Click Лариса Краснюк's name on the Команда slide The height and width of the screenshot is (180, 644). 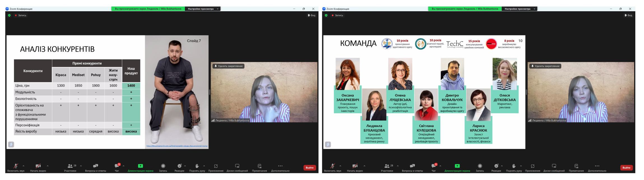click(478, 128)
